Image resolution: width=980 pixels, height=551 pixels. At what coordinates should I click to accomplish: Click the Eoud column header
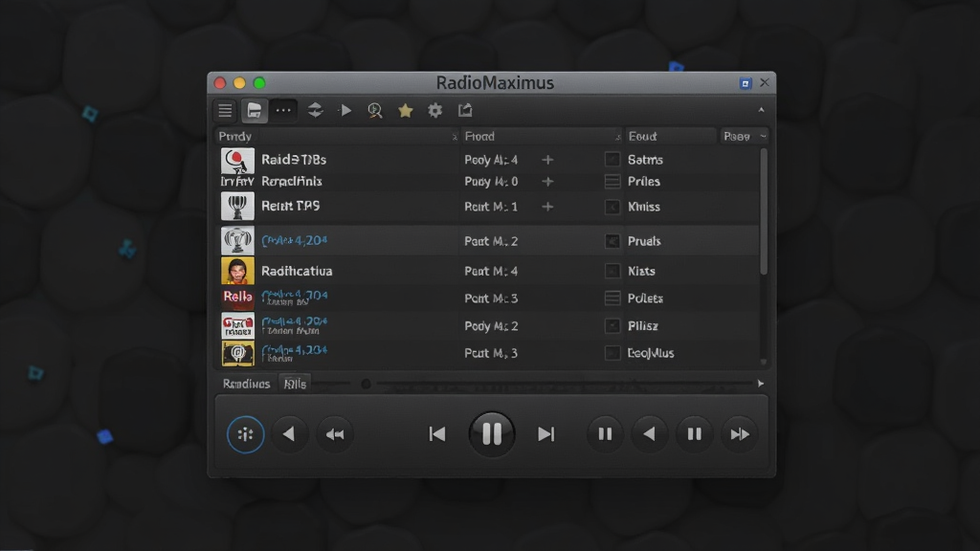click(671, 136)
